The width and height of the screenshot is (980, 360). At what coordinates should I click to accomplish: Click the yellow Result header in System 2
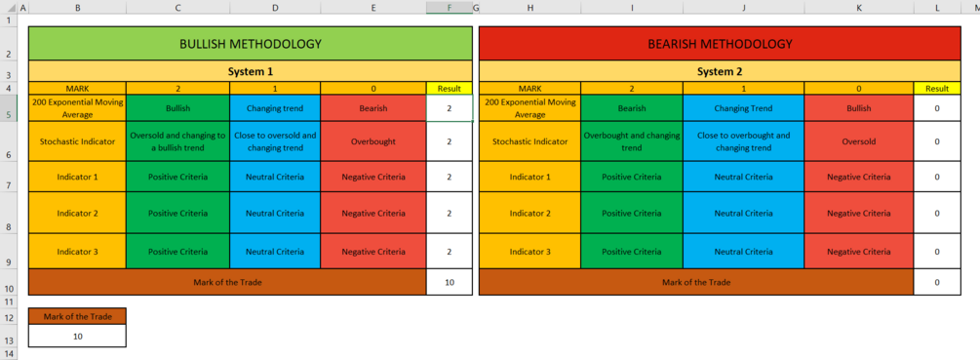[x=937, y=88]
